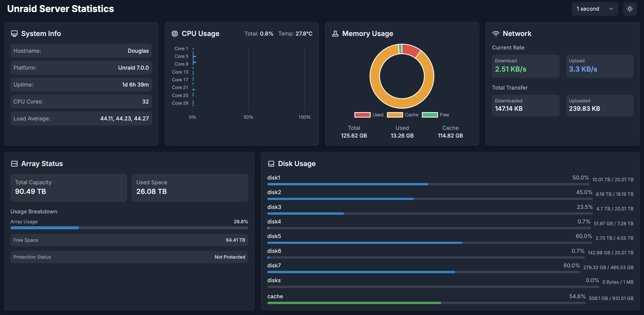The image size is (644, 315).
Task: Click the Memory Usage flask icon
Action: [335, 33]
